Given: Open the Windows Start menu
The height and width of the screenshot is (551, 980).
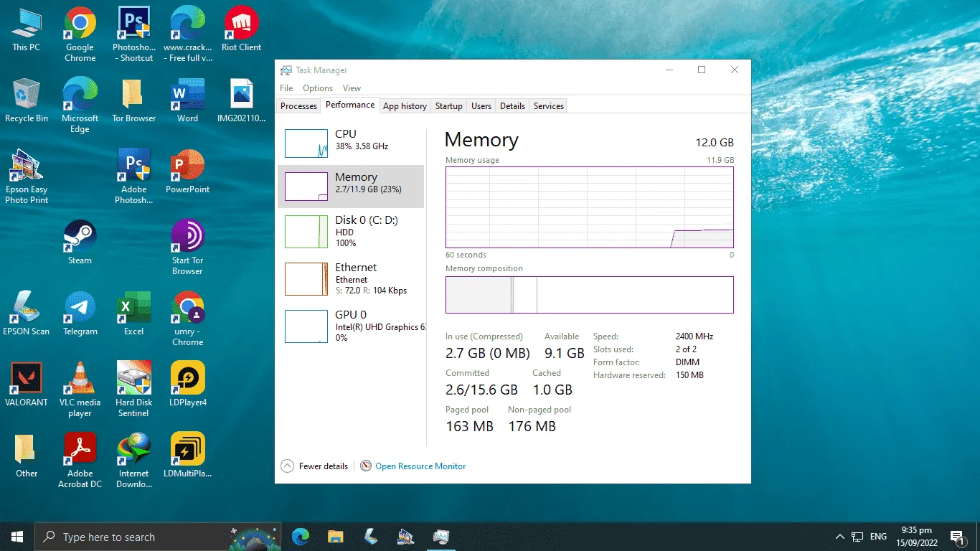Looking at the screenshot, I should point(17,537).
